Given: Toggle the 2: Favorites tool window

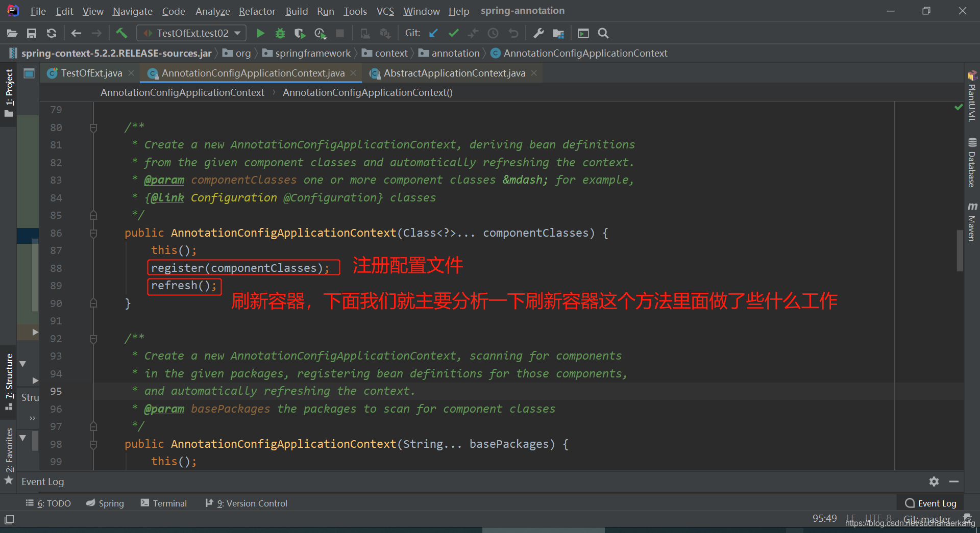Looking at the screenshot, I should 9,455.
